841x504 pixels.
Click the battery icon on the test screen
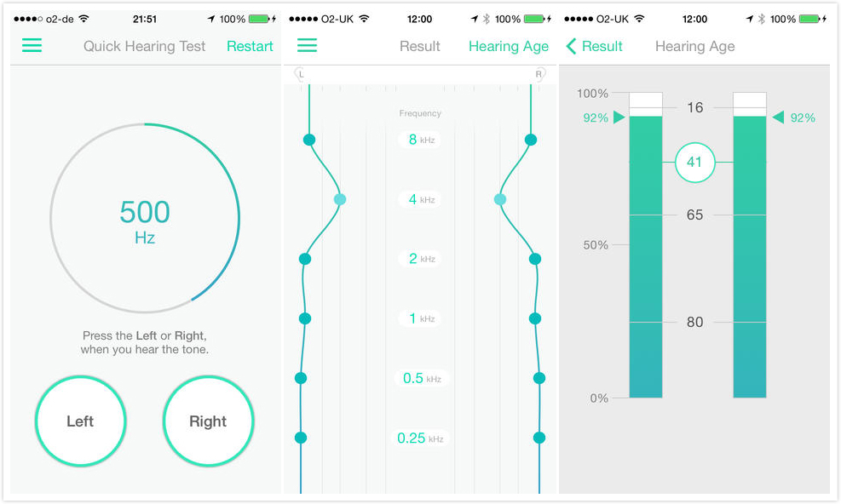point(259,19)
